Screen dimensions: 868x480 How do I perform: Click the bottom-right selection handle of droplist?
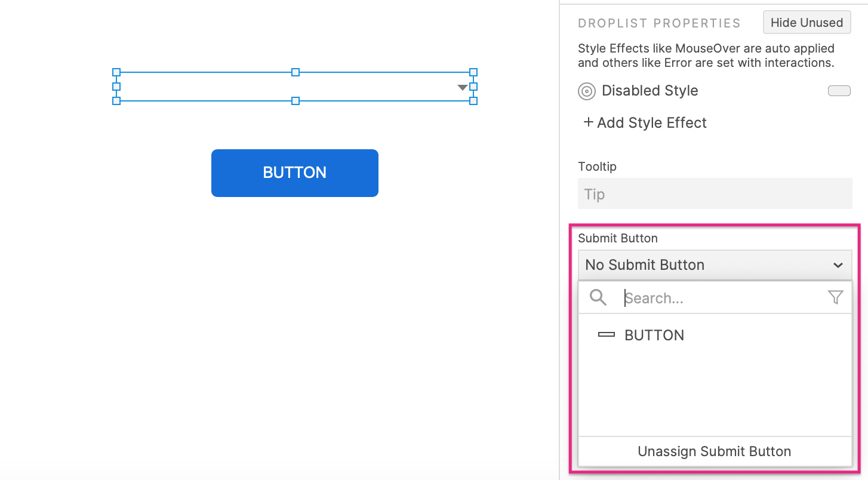click(x=473, y=101)
